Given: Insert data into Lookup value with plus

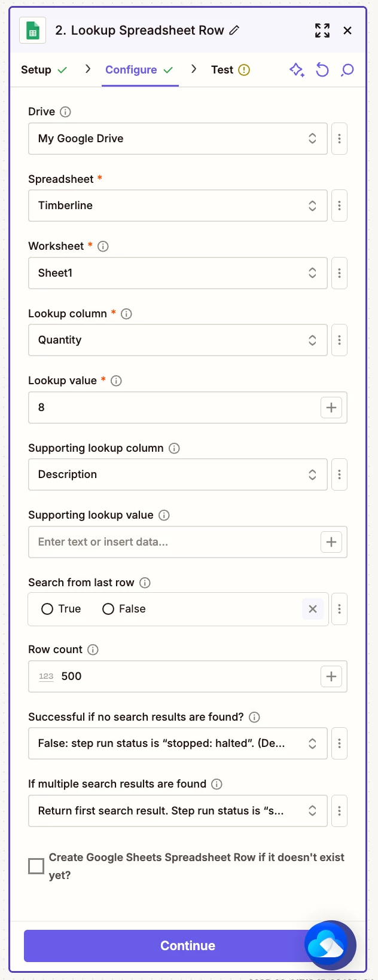Looking at the screenshot, I should (331, 408).
